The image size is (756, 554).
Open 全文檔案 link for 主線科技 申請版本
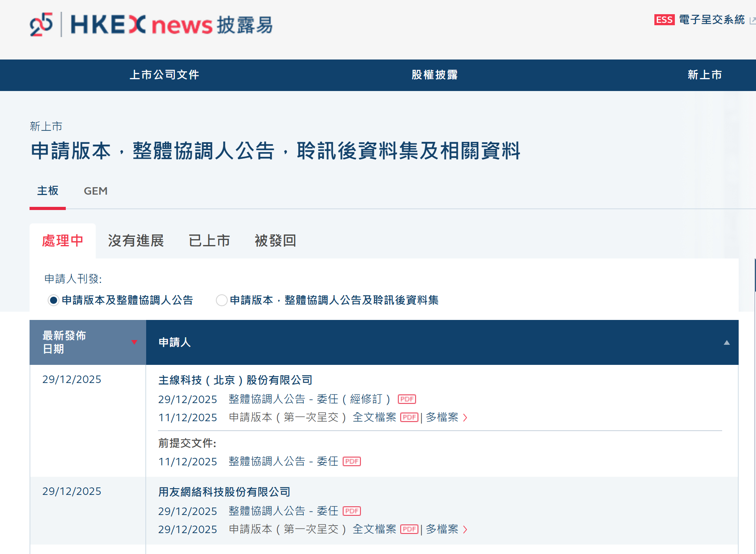pos(374,417)
